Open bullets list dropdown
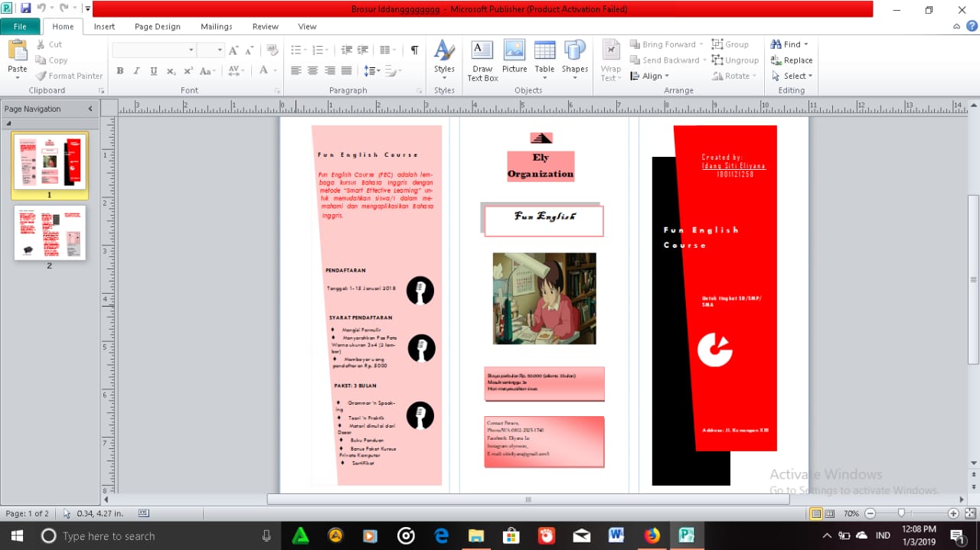Viewport: 980px width, 550px height. (x=305, y=50)
